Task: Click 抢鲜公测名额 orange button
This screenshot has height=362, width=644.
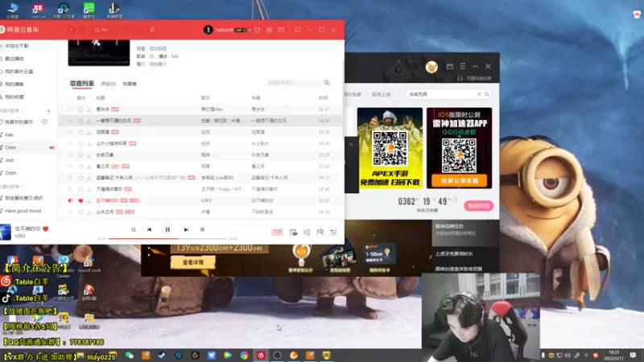Action: coord(459,181)
